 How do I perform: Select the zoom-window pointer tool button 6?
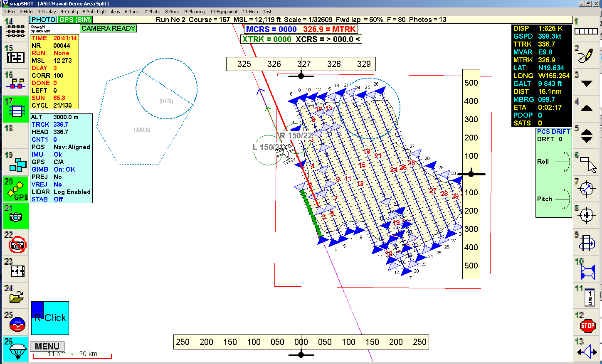pyautogui.click(x=586, y=162)
